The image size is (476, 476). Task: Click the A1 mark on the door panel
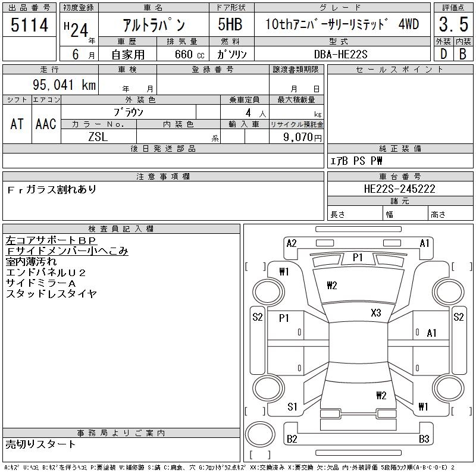click(431, 333)
